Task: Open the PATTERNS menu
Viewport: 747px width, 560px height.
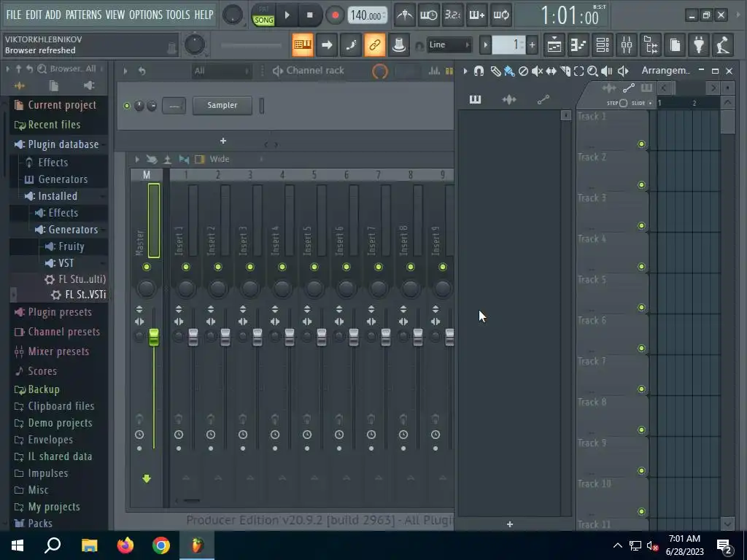Action: pos(83,15)
